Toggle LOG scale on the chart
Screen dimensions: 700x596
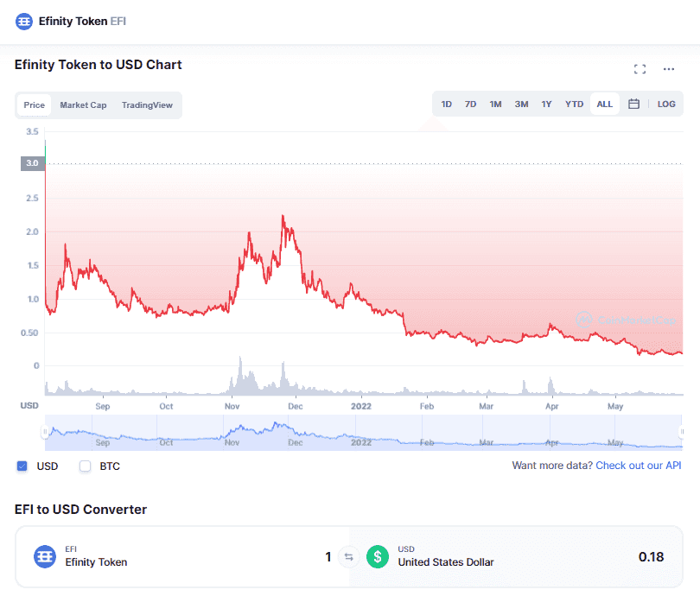tap(666, 104)
